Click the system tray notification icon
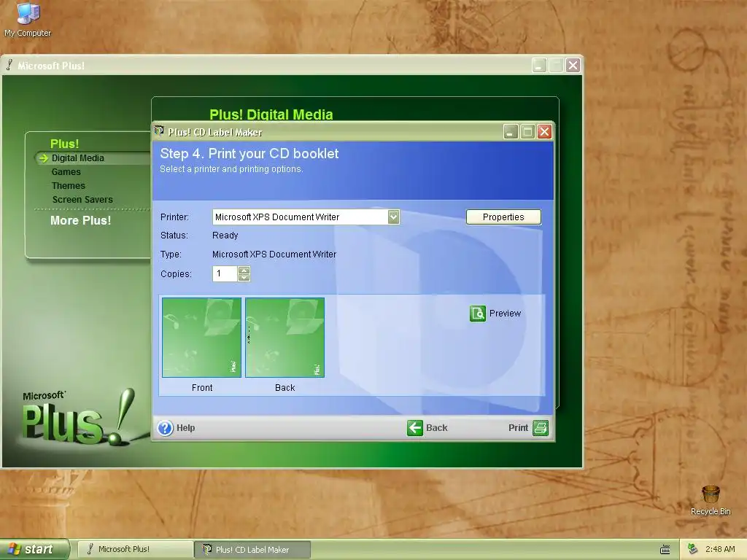The image size is (747, 560). tap(693, 549)
